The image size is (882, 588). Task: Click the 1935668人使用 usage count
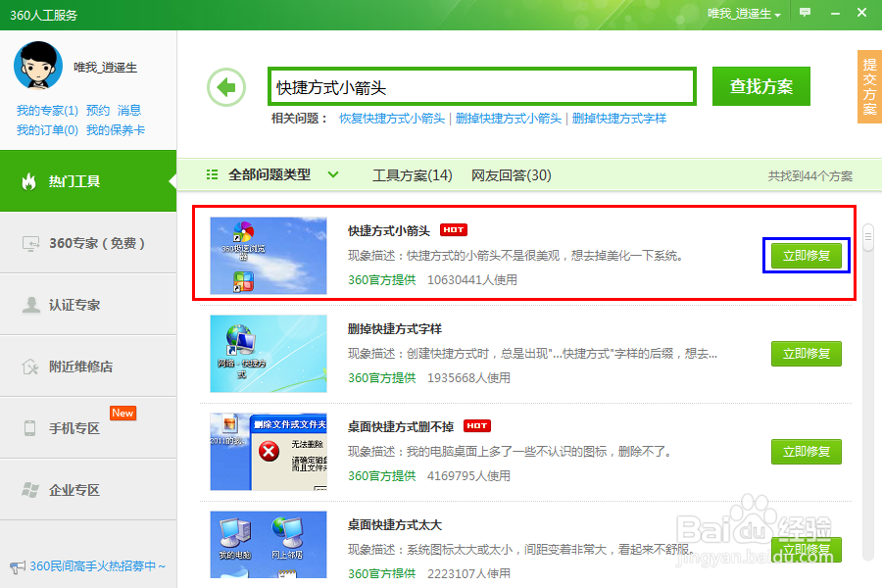click(x=468, y=377)
